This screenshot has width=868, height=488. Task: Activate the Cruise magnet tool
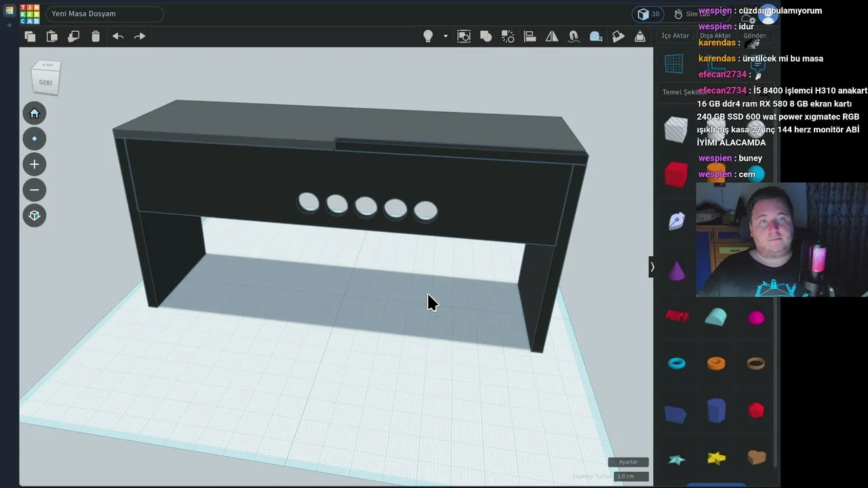click(574, 37)
